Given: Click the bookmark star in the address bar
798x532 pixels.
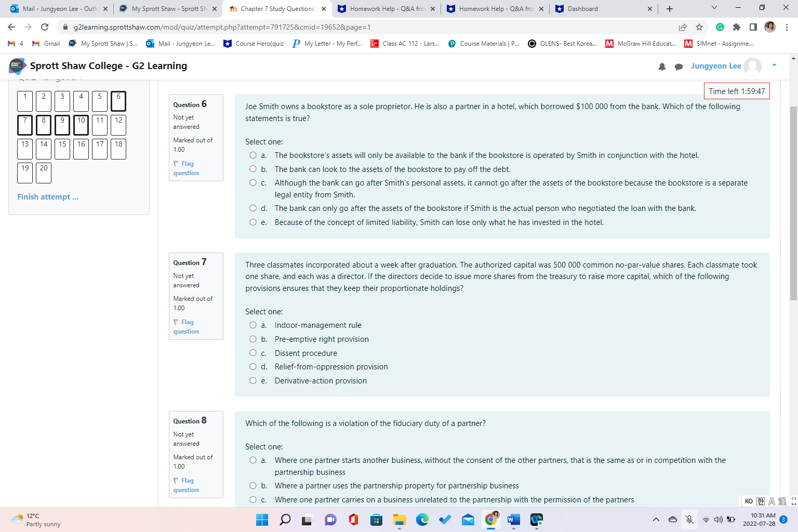Looking at the screenshot, I should tap(699, 26).
